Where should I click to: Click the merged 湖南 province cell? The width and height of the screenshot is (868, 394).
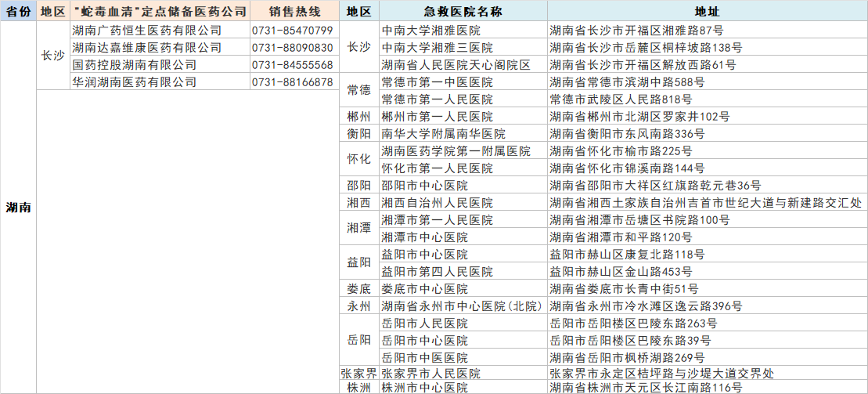pos(19,208)
